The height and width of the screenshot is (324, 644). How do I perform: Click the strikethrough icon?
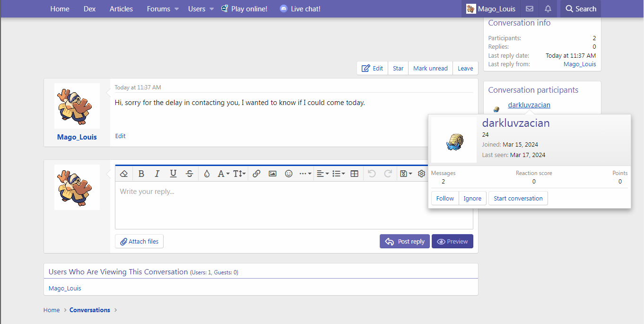click(190, 174)
